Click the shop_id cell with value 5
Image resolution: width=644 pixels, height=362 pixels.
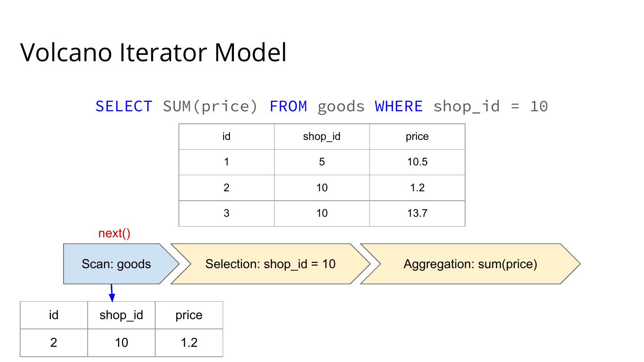322,162
